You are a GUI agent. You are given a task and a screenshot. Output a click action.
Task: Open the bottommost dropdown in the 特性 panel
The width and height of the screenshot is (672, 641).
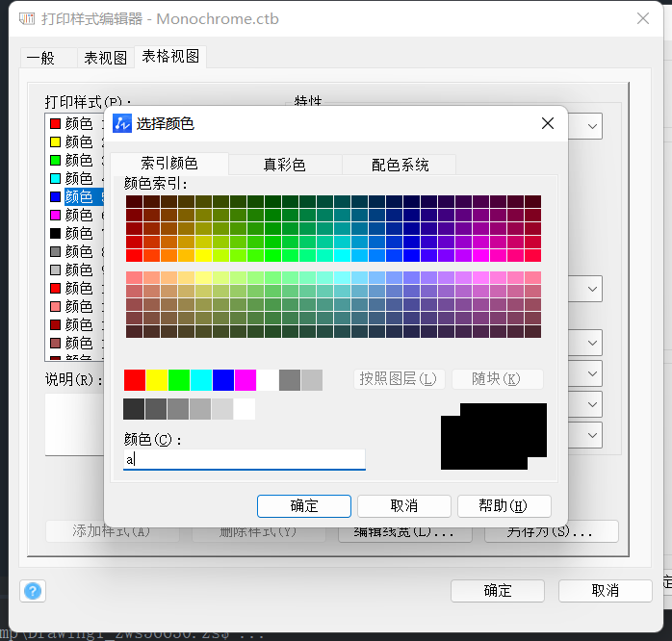coord(585,435)
